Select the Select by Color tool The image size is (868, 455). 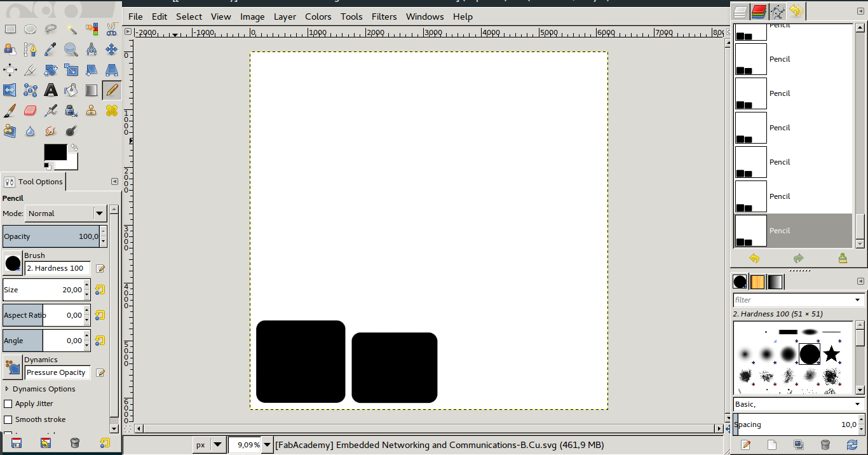pos(92,29)
